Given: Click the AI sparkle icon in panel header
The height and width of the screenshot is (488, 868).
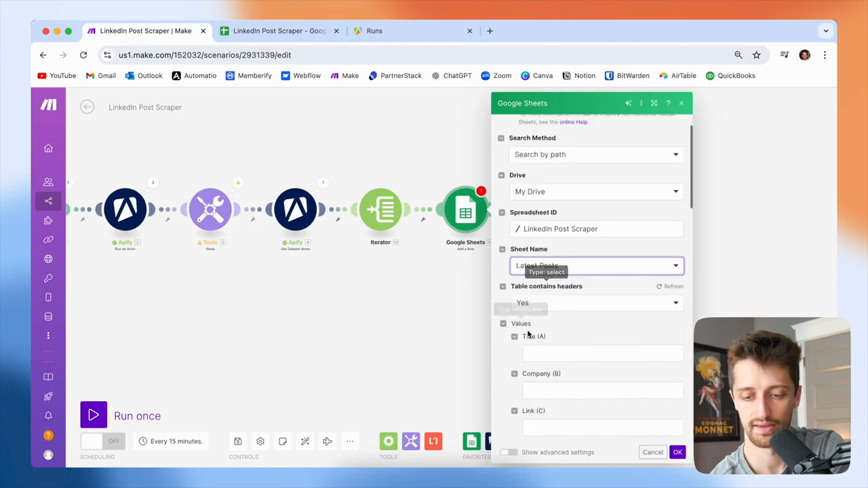Looking at the screenshot, I should coord(629,103).
